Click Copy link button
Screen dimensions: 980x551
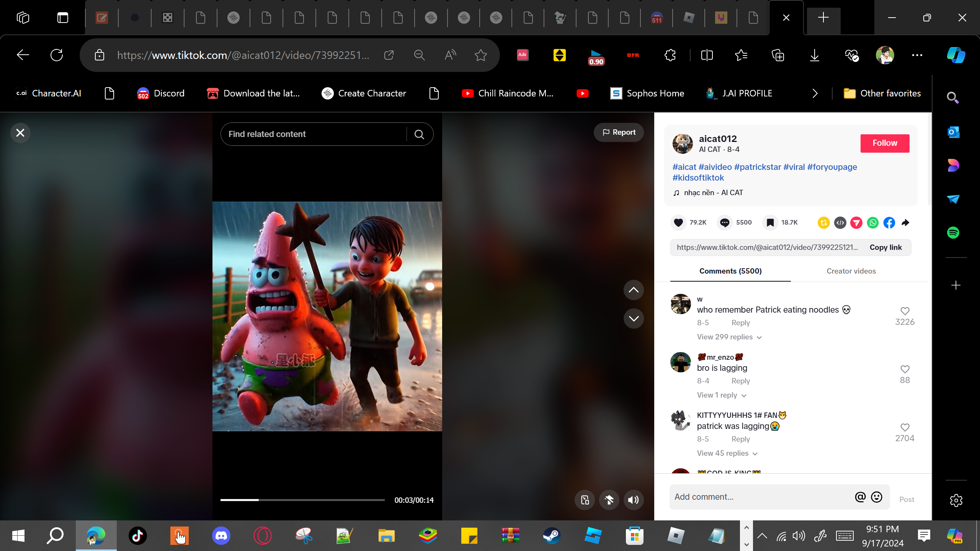pyautogui.click(x=885, y=247)
